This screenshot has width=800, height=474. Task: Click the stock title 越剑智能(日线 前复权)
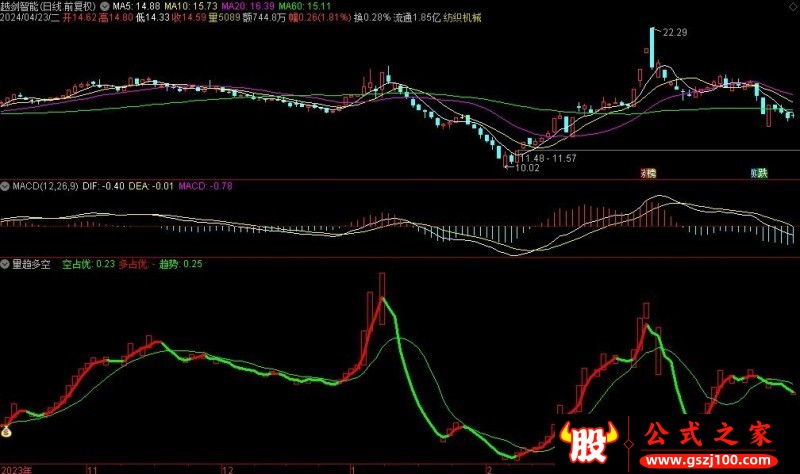coord(48,7)
